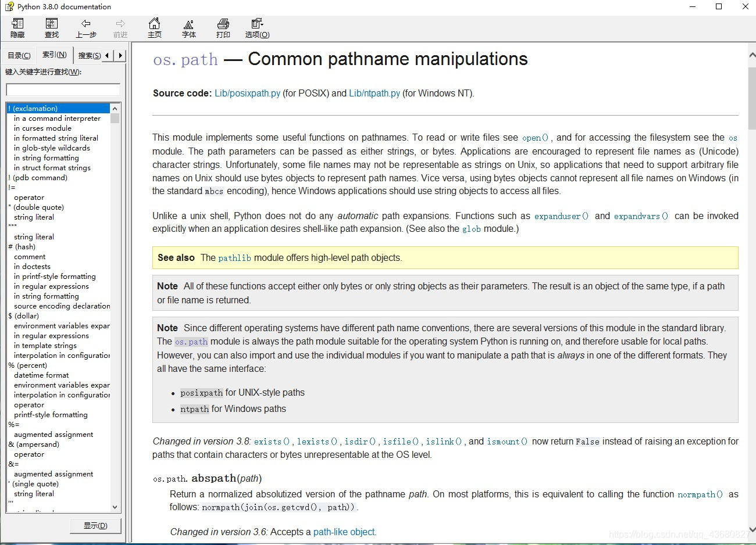Image resolution: width=756 pixels, height=545 pixels.
Task: Select '" (double quote)' index entry
Action: click(36, 207)
